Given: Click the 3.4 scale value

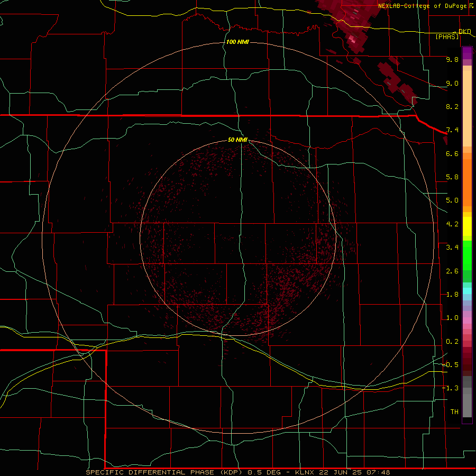Looking at the screenshot, I should [452, 248].
